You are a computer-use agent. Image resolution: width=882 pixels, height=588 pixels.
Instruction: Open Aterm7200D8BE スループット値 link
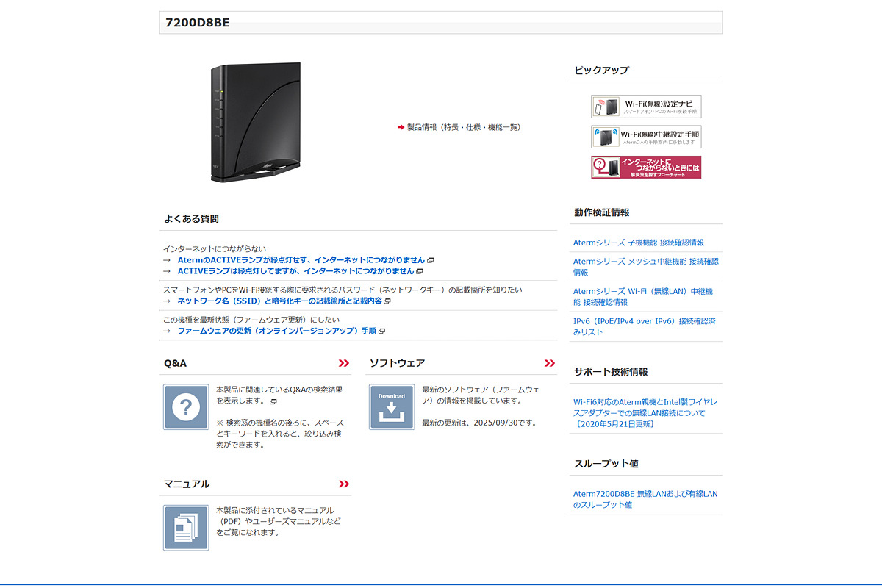coord(645,499)
